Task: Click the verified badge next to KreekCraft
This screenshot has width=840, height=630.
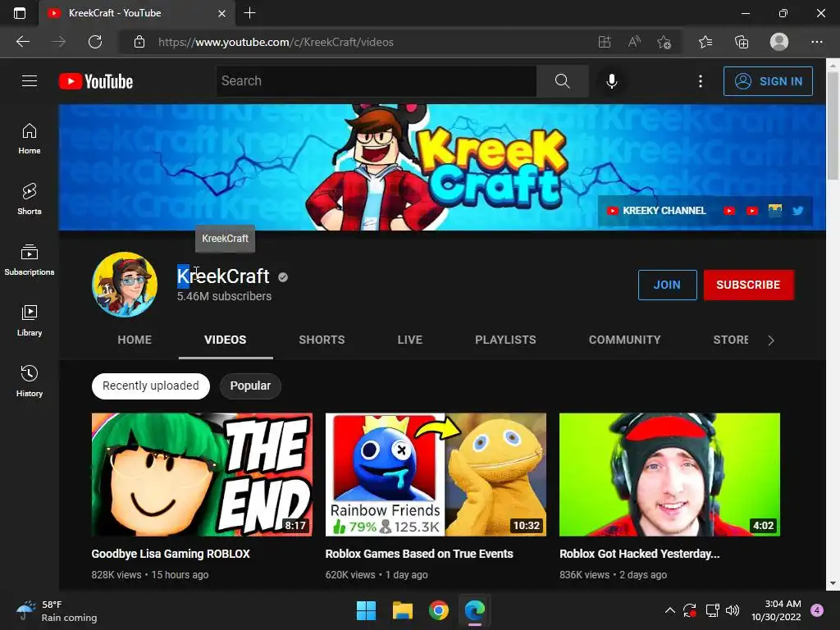Action: tap(283, 277)
